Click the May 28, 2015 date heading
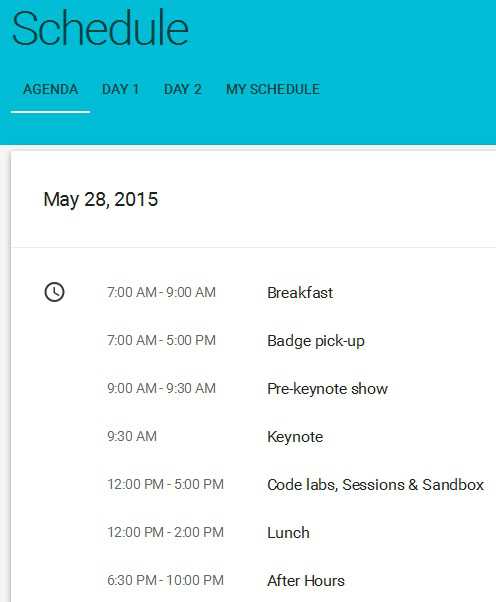The width and height of the screenshot is (496, 602). pyautogui.click(x=101, y=200)
